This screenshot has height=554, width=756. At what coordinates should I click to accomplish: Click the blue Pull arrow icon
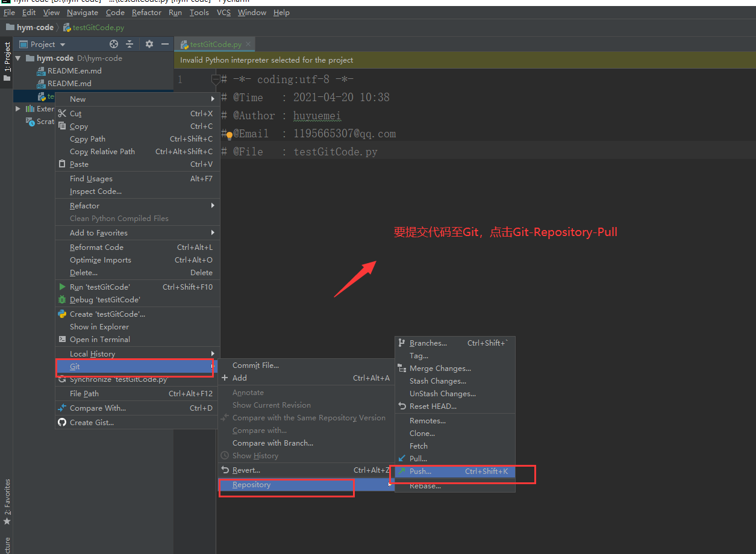(x=402, y=458)
